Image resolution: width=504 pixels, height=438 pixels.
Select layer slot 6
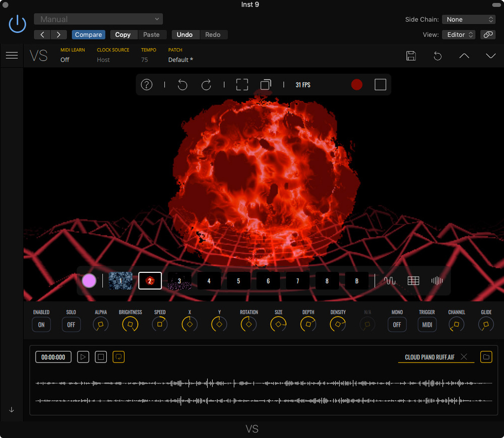pyautogui.click(x=268, y=281)
